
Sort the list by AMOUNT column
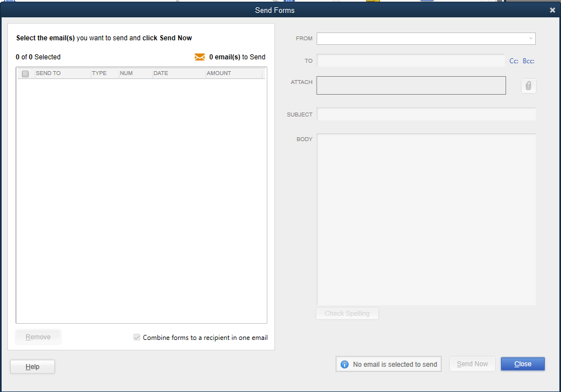tap(219, 73)
